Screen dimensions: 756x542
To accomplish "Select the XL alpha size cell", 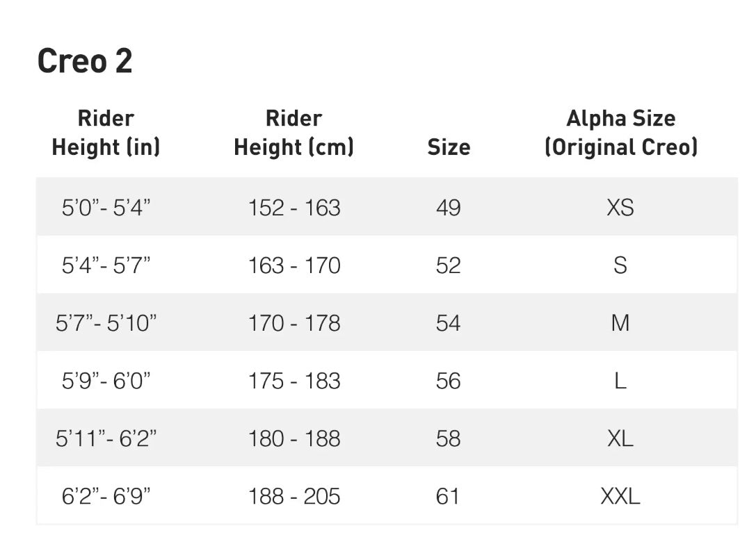I will [x=620, y=438].
